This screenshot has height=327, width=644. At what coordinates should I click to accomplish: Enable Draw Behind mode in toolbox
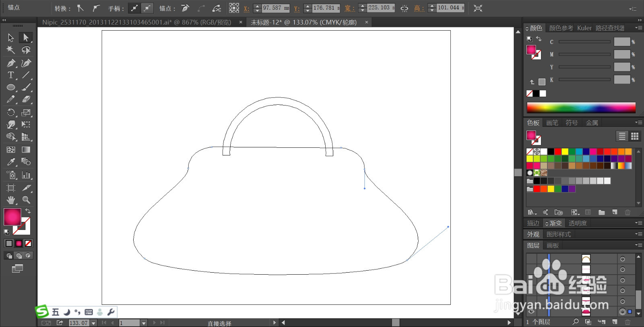pyautogui.click(x=19, y=255)
